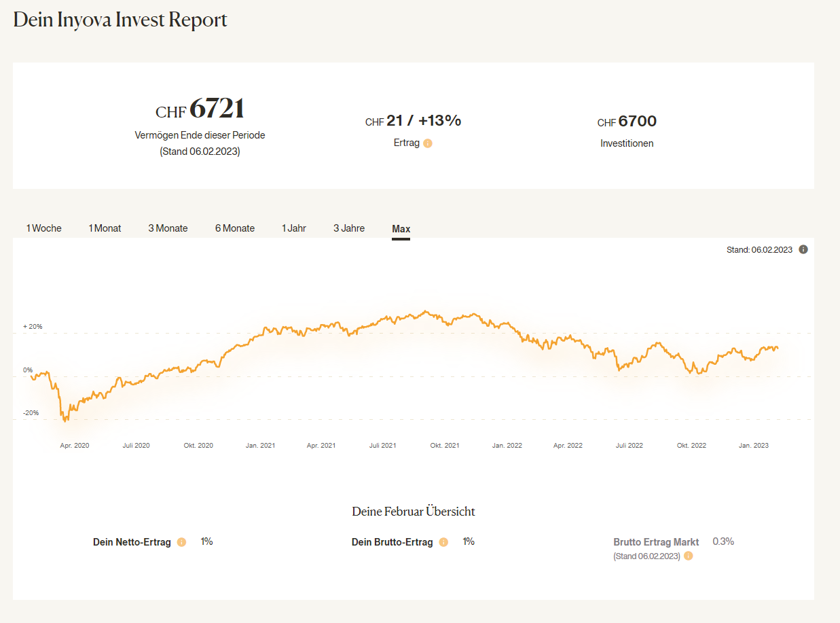The image size is (840, 623).
Task: Click the info icon beside Stand: 06.02.2023
Action: pos(803,249)
